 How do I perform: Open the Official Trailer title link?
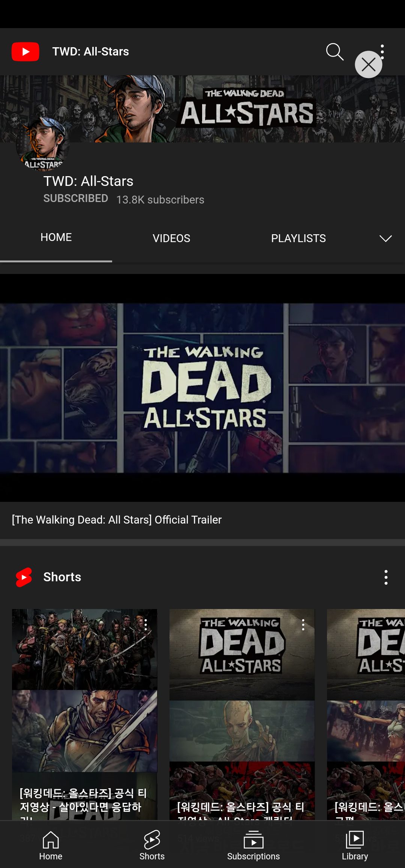[x=117, y=520]
